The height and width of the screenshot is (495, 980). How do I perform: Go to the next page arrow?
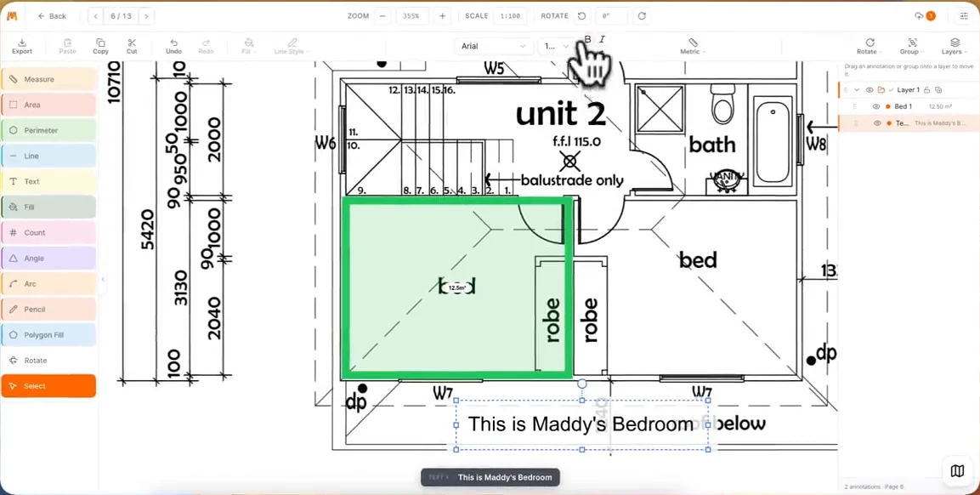146,16
